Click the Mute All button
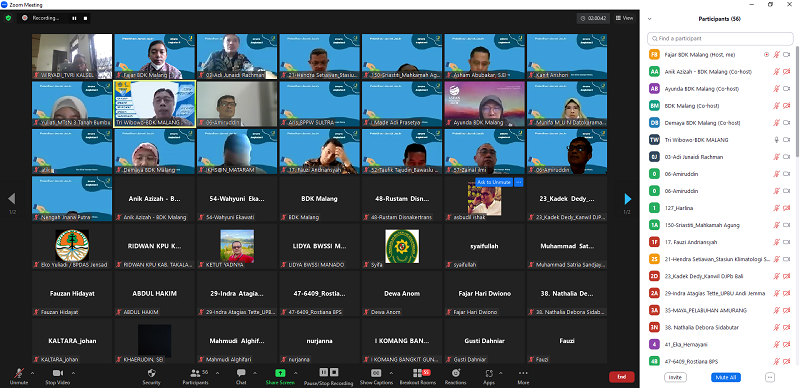800x388 pixels. (x=726, y=377)
